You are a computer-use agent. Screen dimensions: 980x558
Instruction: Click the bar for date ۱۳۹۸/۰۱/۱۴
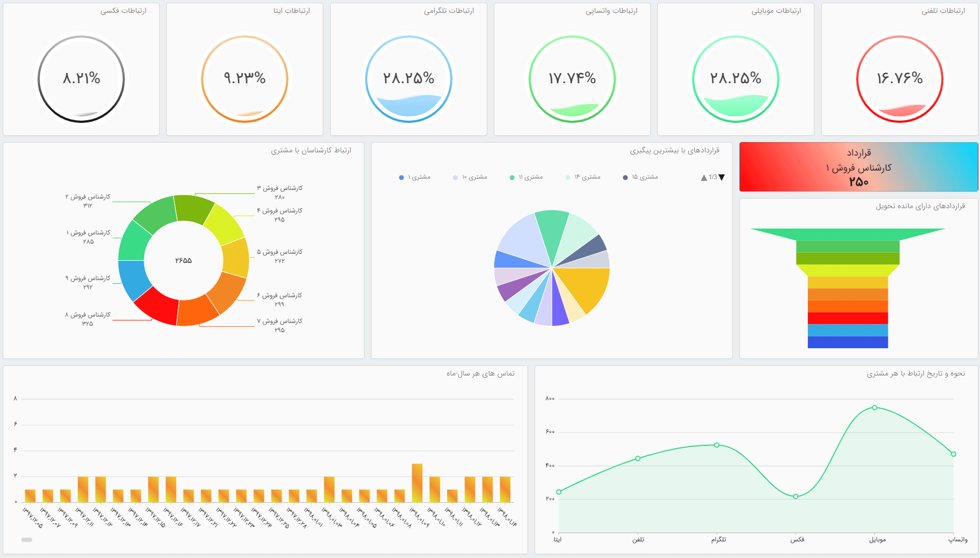(505, 489)
